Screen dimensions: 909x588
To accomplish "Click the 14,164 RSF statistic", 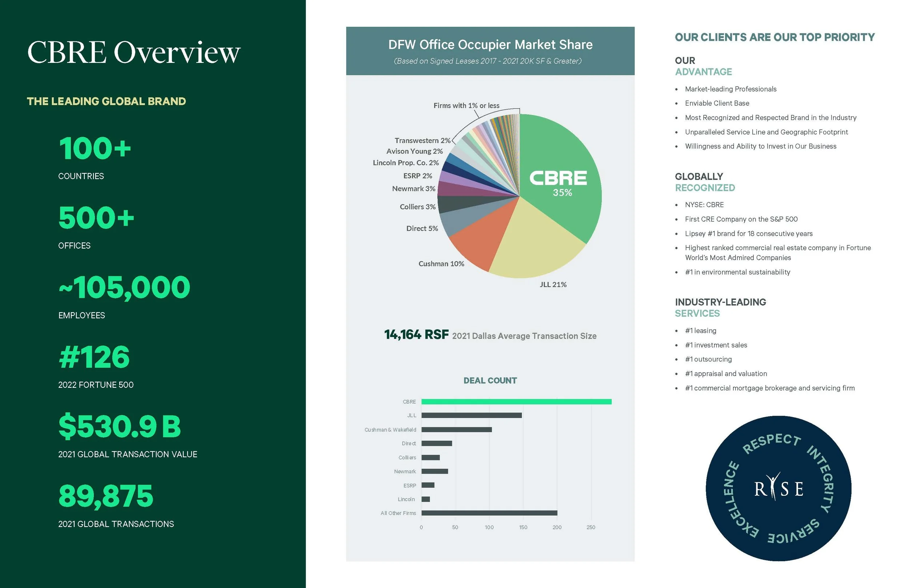I will (x=416, y=335).
